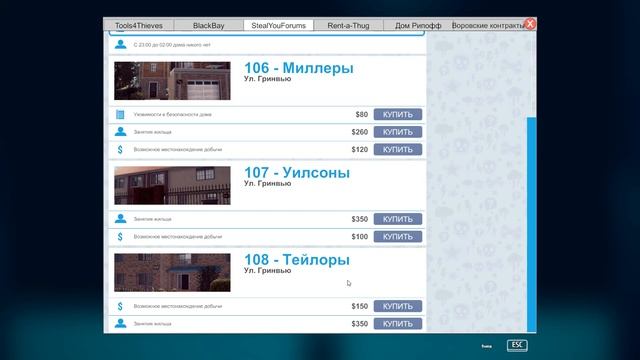This screenshot has height=360, width=640.
Task: Click the $120 price for Миллеры
Action: [360, 149]
